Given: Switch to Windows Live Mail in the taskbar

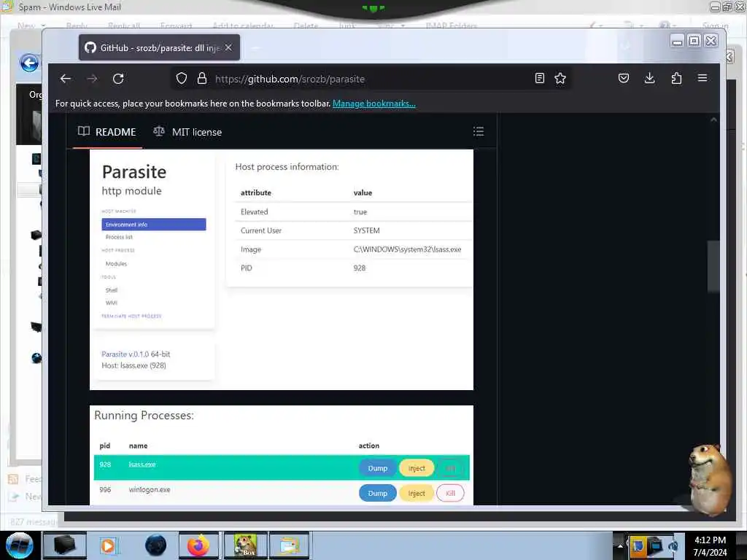Looking at the screenshot, I should [290, 545].
